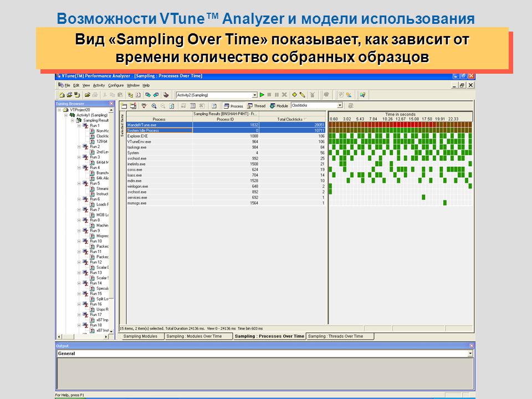Click the magnifier Zoom In icon
The height and width of the screenshot is (399, 532).
point(154,106)
